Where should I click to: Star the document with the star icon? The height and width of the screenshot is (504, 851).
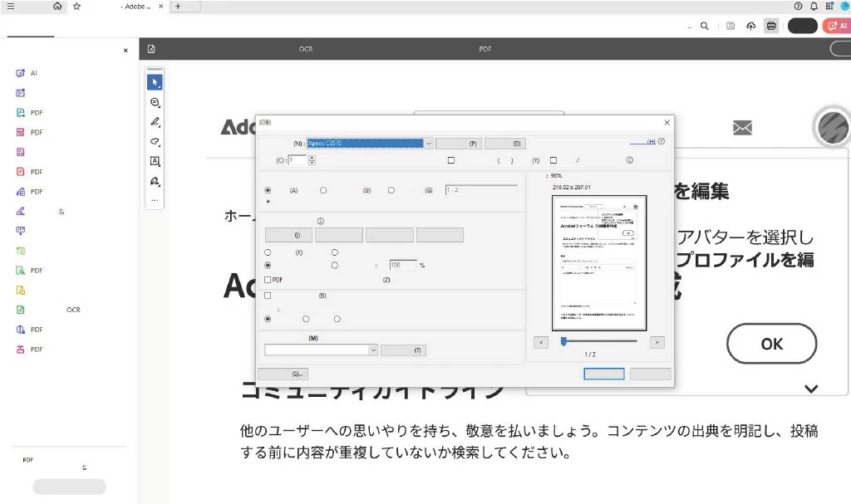(x=77, y=7)
